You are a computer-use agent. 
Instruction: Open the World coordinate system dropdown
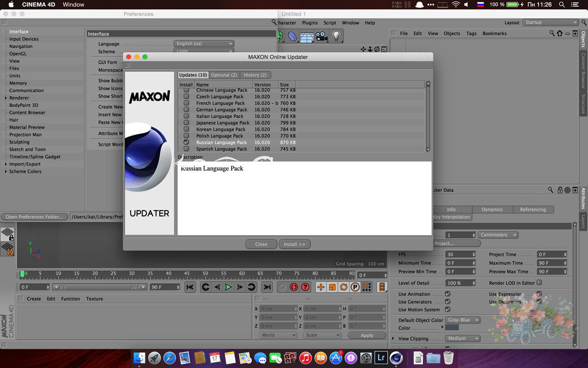(278, 335)
